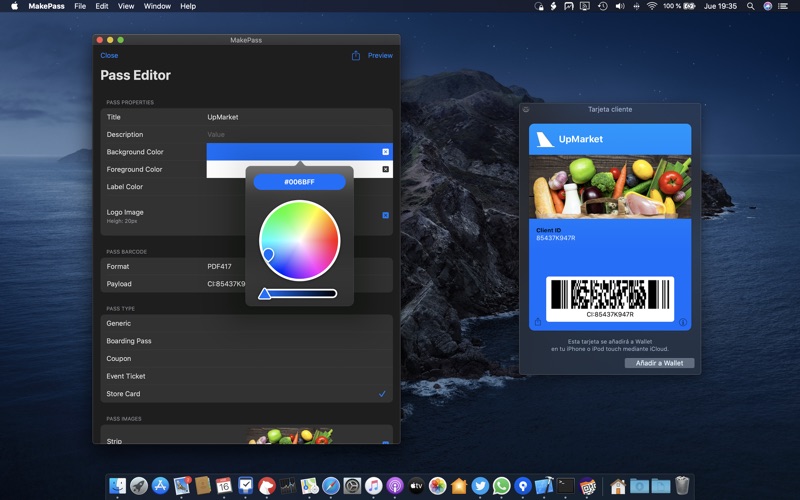Open the Window menu

pos(157,6)
